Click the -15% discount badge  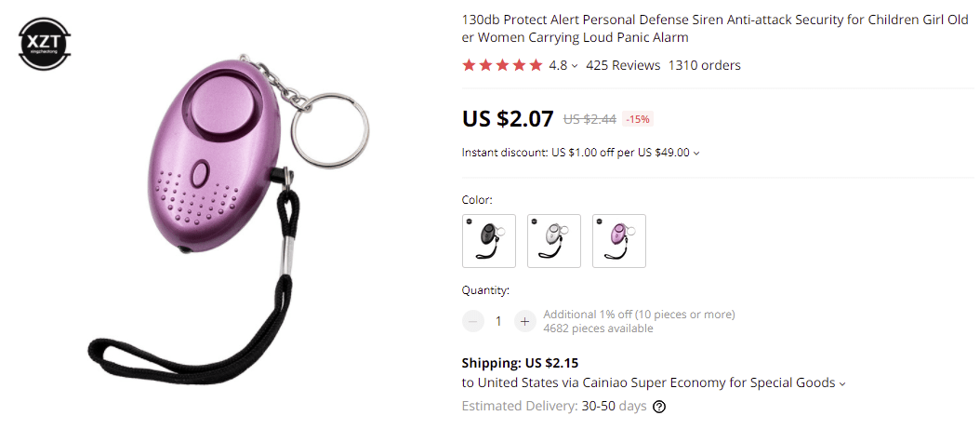point(638,119)
